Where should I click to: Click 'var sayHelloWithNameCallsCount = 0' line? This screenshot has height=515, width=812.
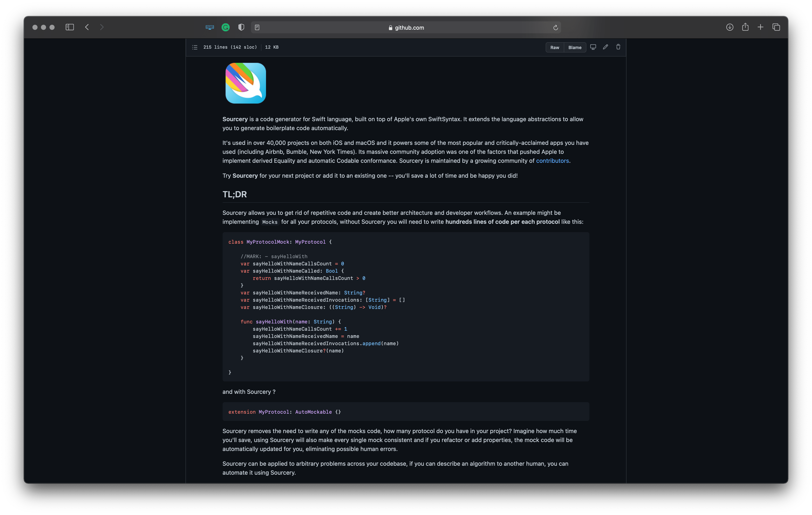point(292,264)
